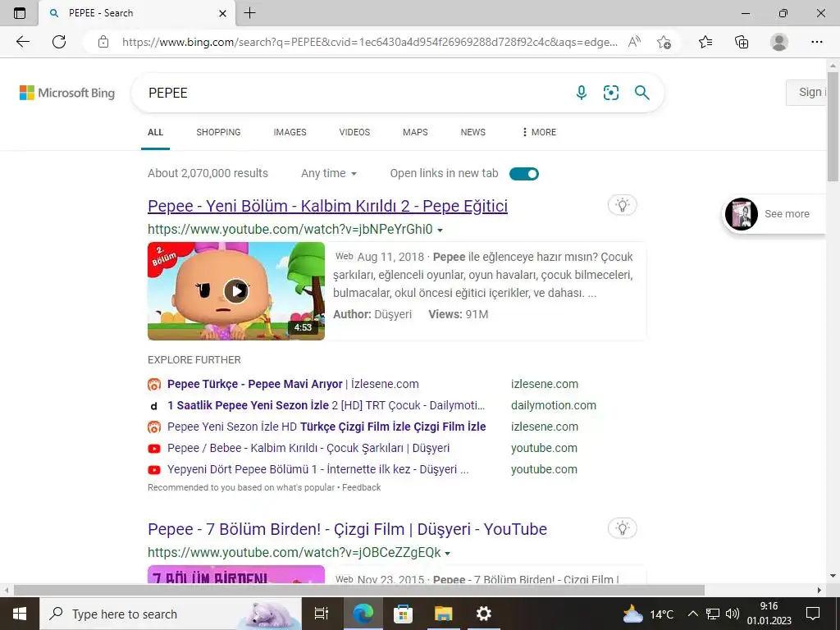Viewport: 840px width, 630px height.
Task: Activate Read aloud icon in address bar
Action: tap(635, 42)
